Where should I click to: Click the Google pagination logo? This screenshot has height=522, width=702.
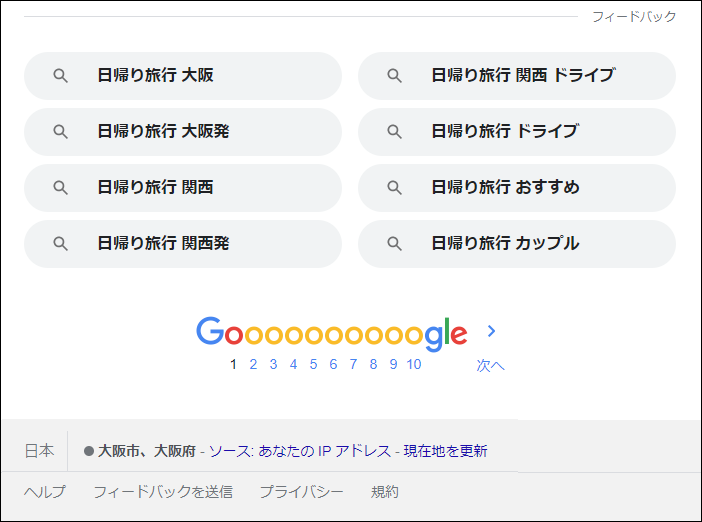[332, 333]
